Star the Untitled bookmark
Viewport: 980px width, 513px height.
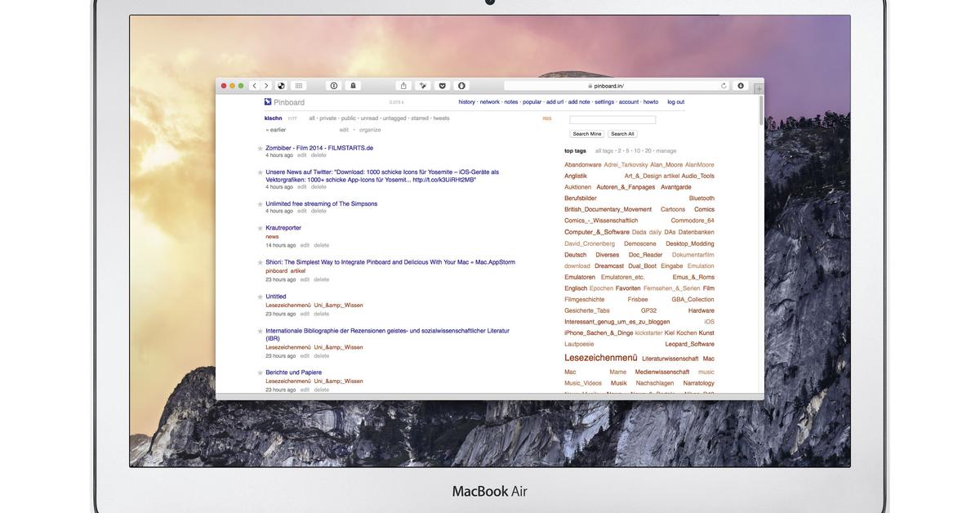click(261, 297)
